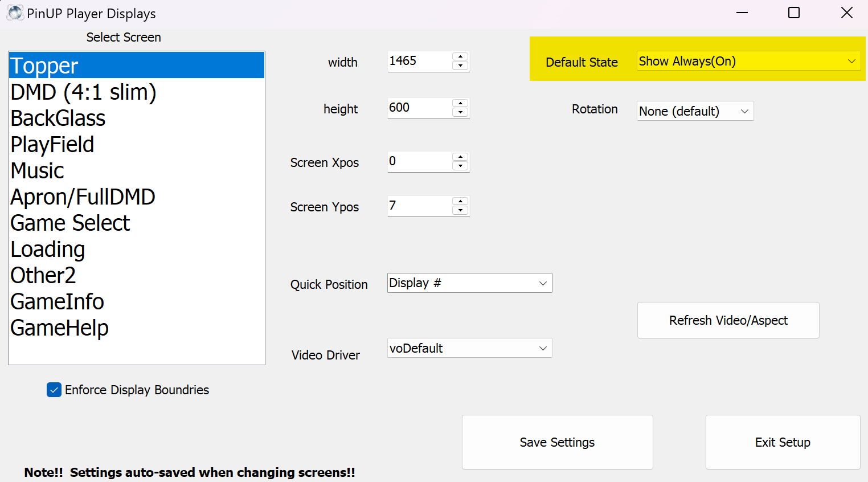The image size is (868, 482).
Task: Select the Music screen
Action: [37, 170]
